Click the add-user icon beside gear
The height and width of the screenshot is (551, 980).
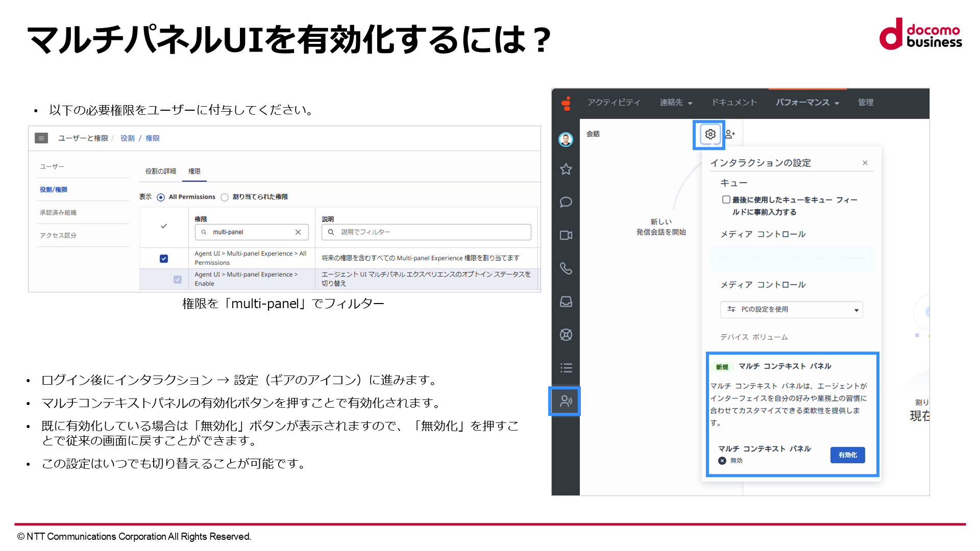(x=730, y=134)
